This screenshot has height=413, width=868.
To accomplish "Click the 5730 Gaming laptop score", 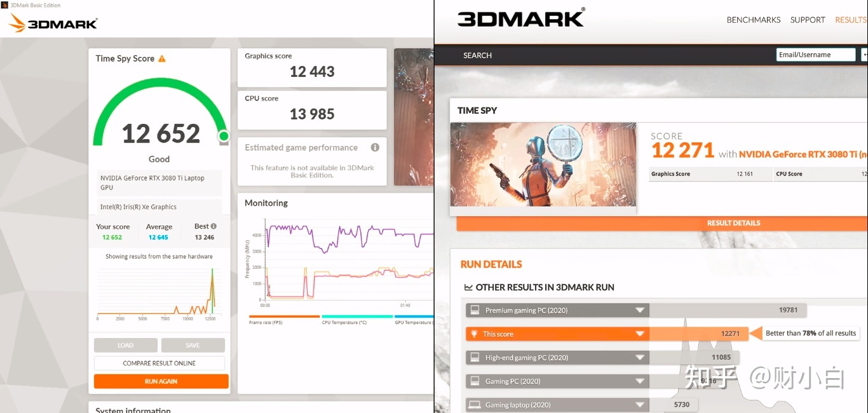I will click(682, 405).
